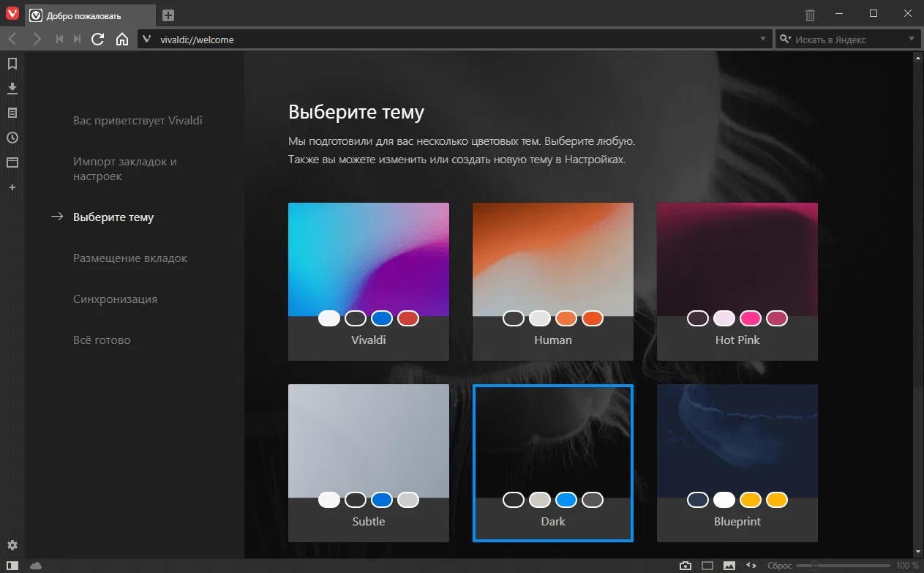Open the History panel clock icon
This screenshot has height=573, width=924.
pyautogui.click(x=12, y=138)
